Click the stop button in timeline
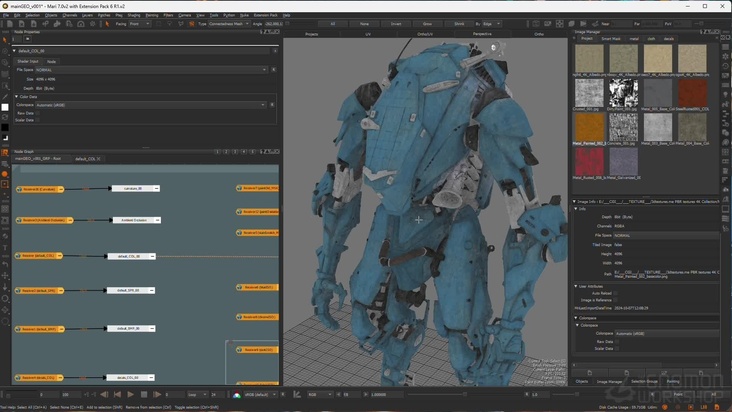The image size is (732, 412). [144, 395]
